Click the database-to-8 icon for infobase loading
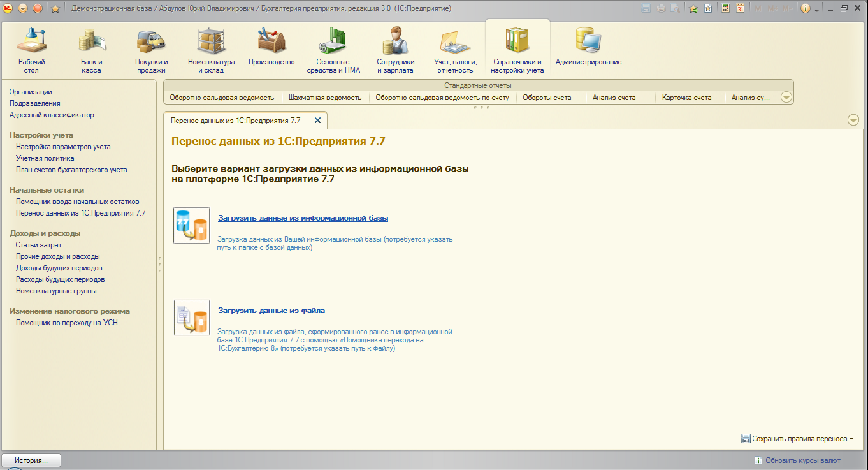This screenshot has width=868, height=470. [x=192, y=226]
